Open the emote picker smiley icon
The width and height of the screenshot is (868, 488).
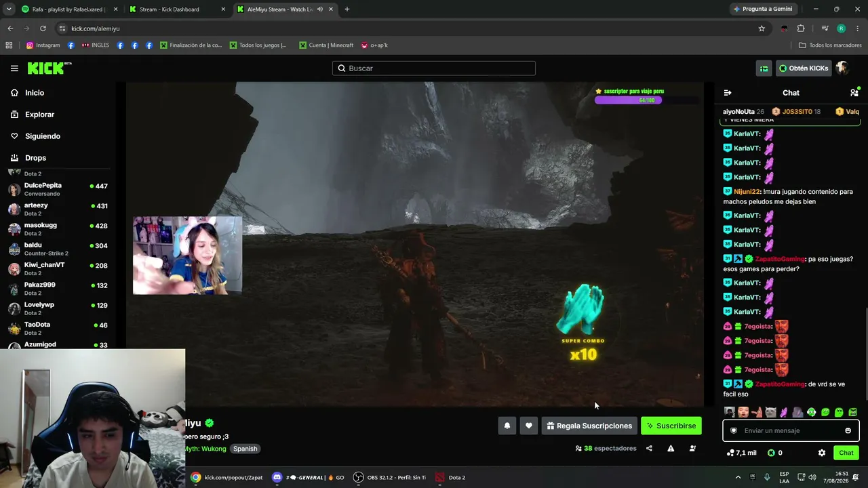click(848, 430)
